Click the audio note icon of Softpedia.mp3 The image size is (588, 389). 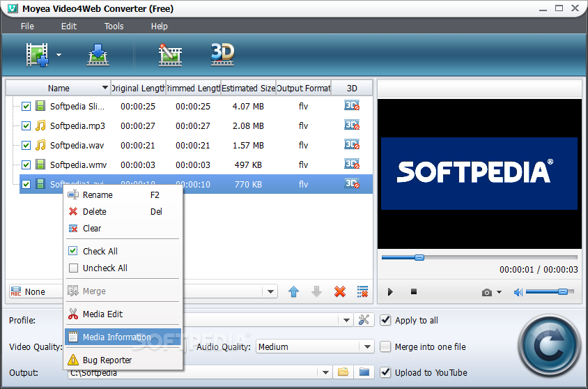pos(40,125)
